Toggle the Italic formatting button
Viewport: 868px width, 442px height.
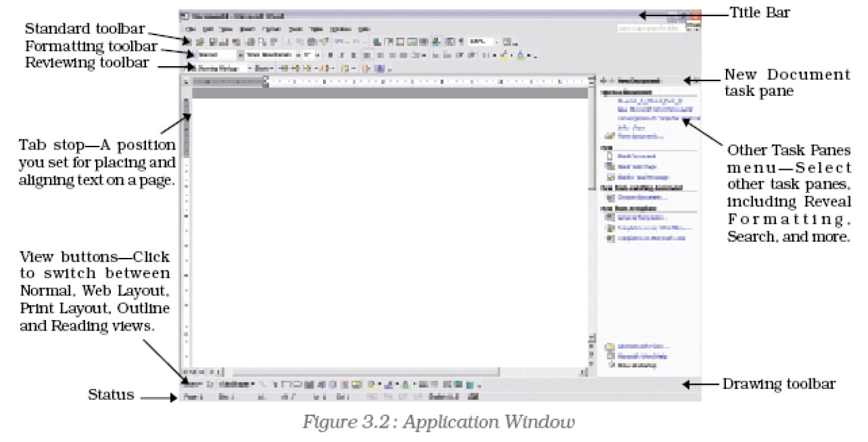[x=341, y=55]
